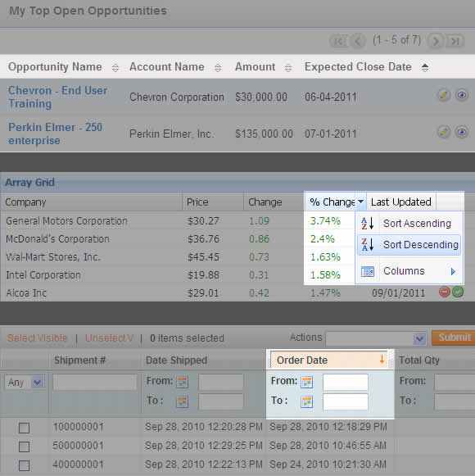Go to first page of opportunities

(339, 41)
